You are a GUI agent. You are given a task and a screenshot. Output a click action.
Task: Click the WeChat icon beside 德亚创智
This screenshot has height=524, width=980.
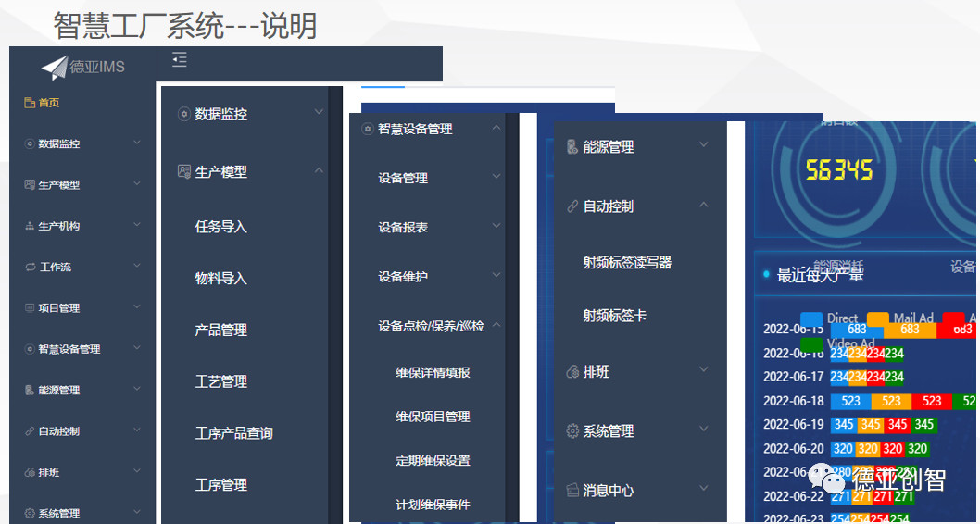(827, 479)
